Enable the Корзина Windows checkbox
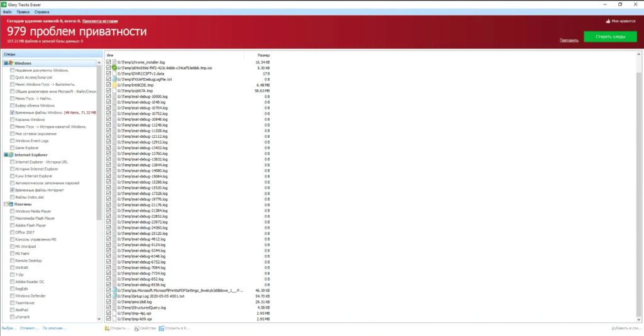This screenshot has width=644, height=336. [13, 120]
